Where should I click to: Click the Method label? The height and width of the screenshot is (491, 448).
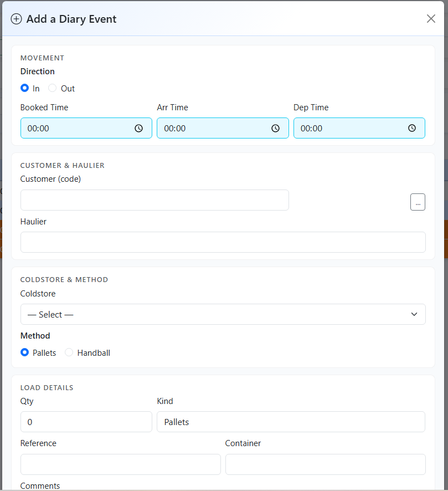[x=35, y=336]
